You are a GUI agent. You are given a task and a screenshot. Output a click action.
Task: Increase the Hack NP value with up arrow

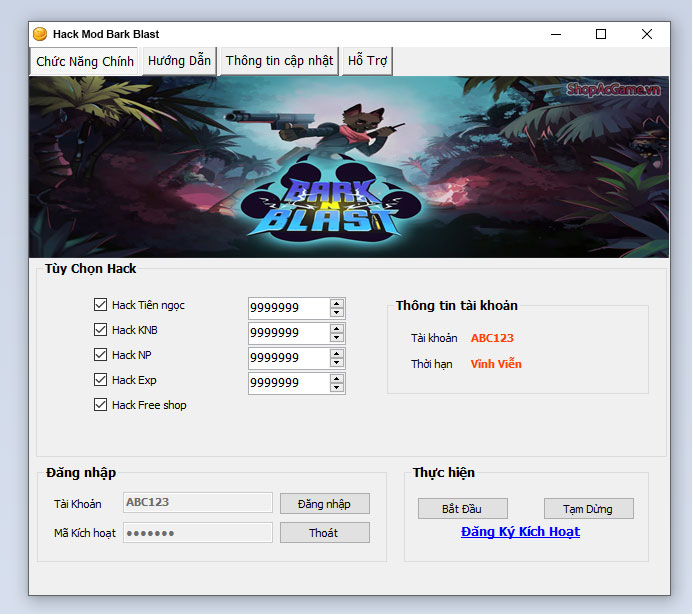[x=337, y=354]
